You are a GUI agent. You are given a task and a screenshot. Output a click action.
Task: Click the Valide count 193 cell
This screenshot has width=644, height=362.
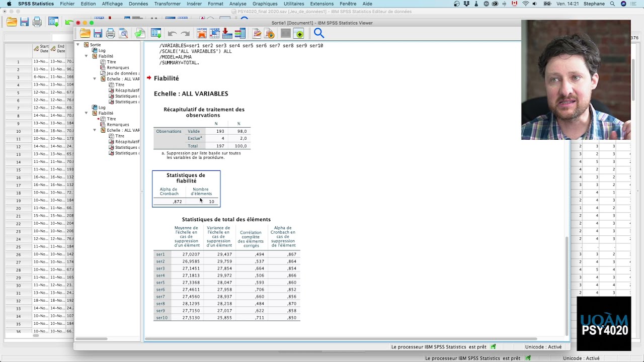(x=220, y=131)
